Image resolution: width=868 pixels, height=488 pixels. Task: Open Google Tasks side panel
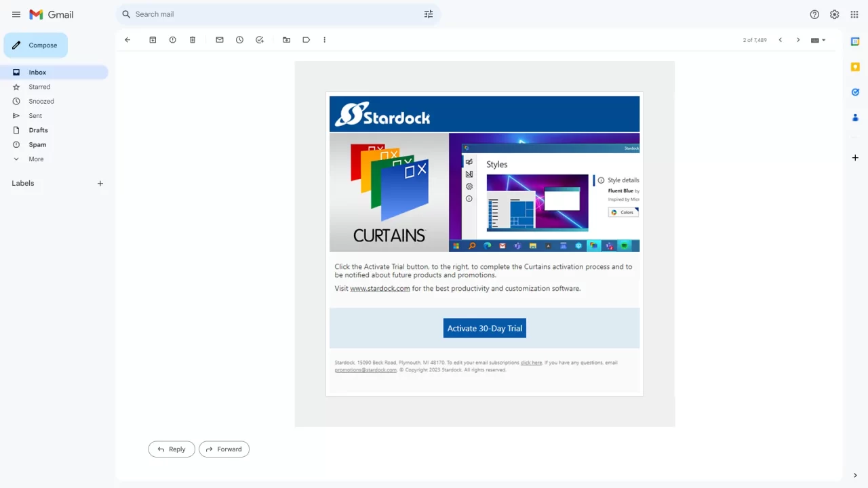click(855, 92)
